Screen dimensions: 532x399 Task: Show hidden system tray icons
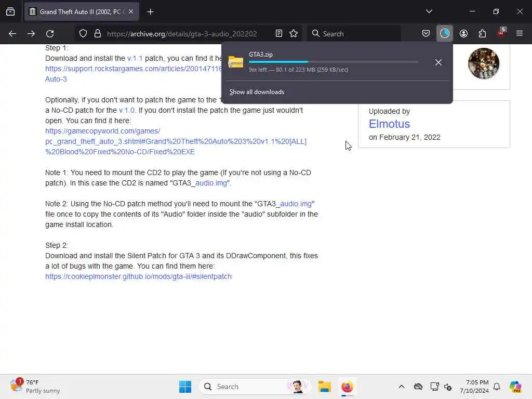click(x=402, y=387)
